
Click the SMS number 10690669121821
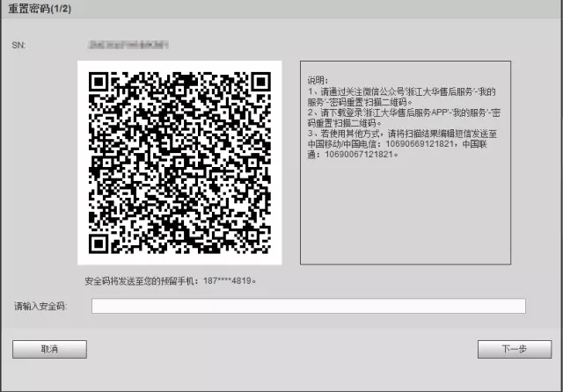[x=420, y=144]
